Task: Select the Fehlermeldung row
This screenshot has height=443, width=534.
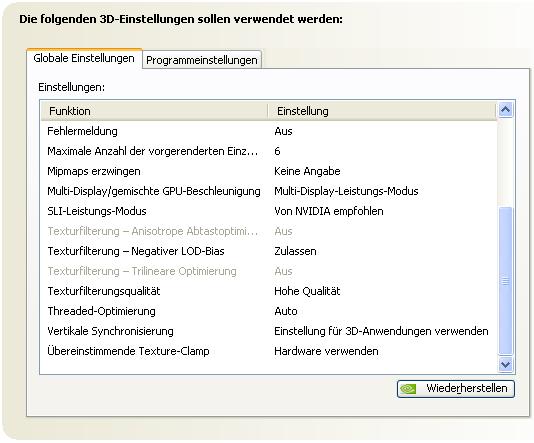Action: pyautogui.click(x=269, y=131)
